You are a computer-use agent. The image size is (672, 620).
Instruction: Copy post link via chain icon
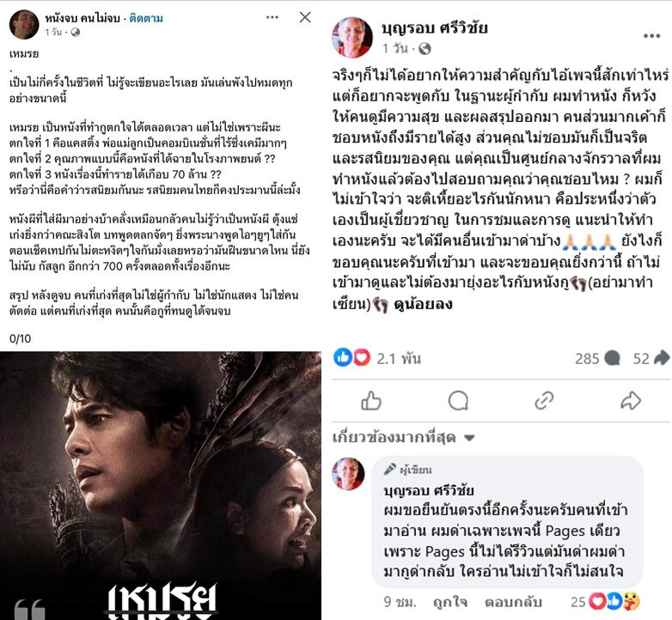pyautogui.click(x=544, y=401)
